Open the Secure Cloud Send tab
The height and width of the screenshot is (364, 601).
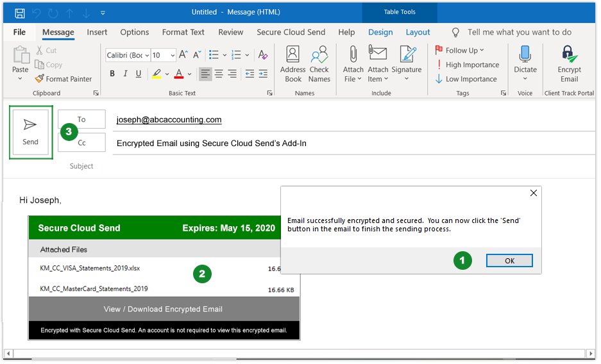click(291, 32)
